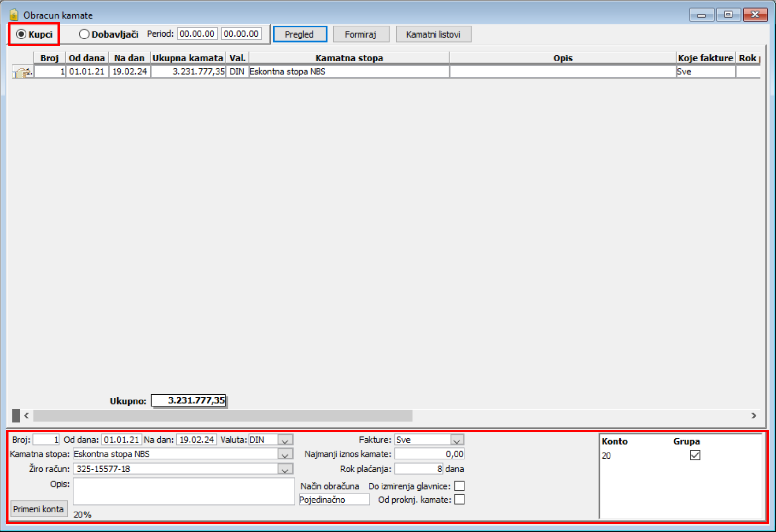This screenshot has height=532, width=776.
Task: Click the Pojedinačno način obračuna field
Action: [x=334, y=500]
